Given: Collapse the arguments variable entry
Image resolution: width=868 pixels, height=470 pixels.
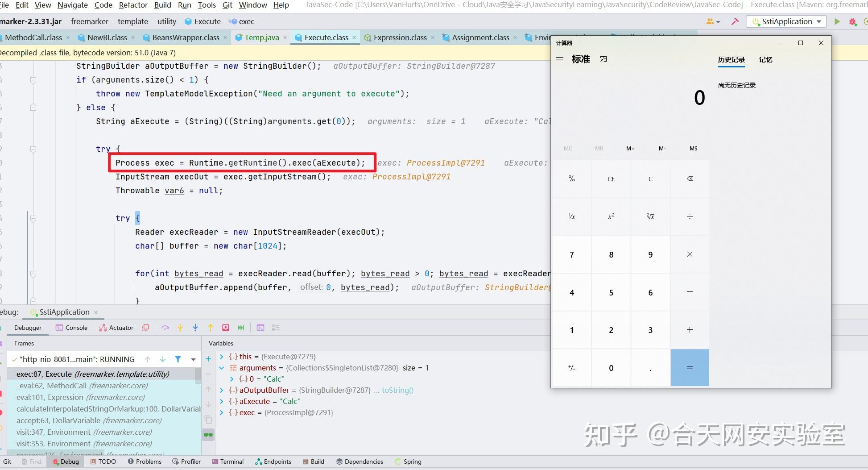Looking at the screenshot, I should 222,368.
